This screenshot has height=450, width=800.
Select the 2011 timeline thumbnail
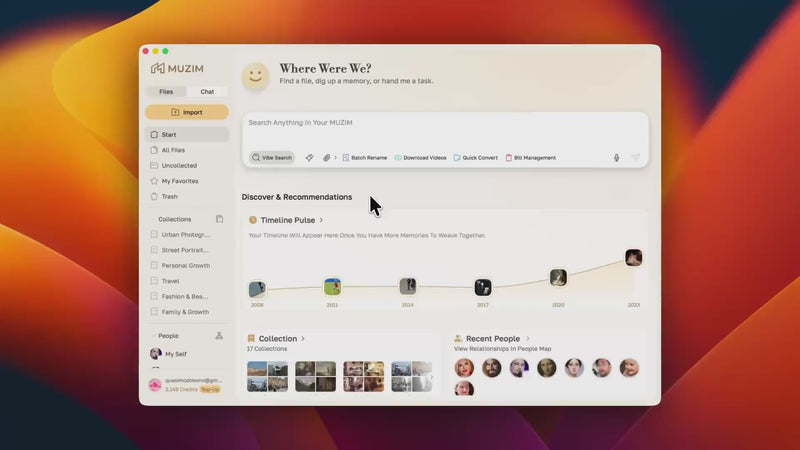333,287
